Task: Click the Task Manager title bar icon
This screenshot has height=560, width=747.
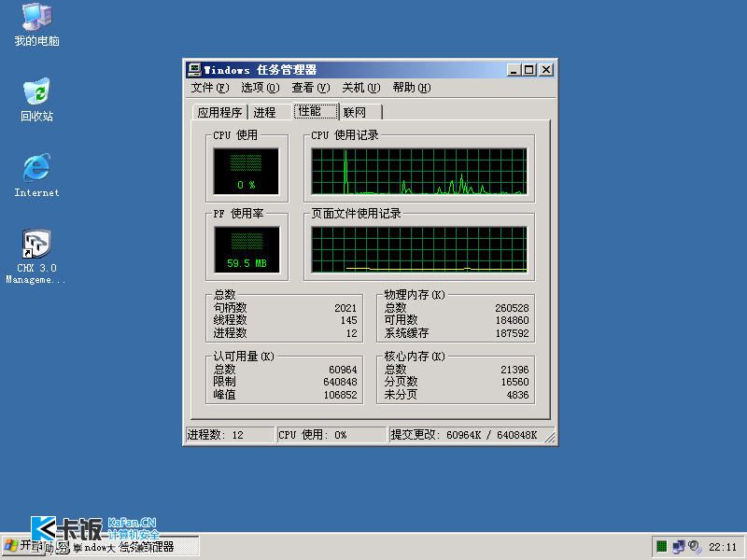Action: (194, 70)
